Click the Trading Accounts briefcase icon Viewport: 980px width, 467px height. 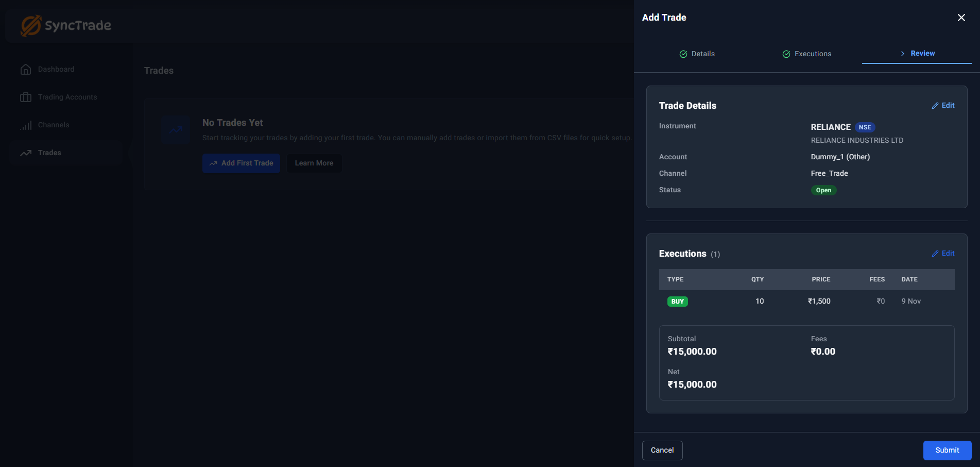pyautogui.click(x=26, y=97)
